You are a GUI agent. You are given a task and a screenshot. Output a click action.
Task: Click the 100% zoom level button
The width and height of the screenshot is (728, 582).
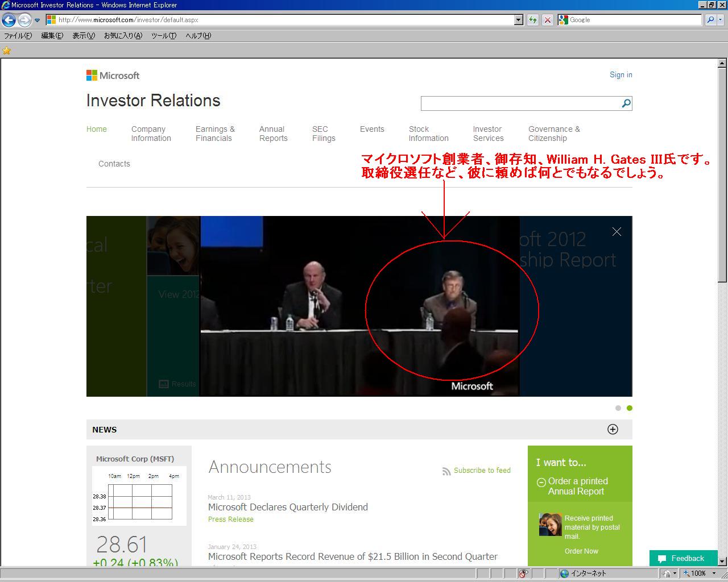click(695, 573)
